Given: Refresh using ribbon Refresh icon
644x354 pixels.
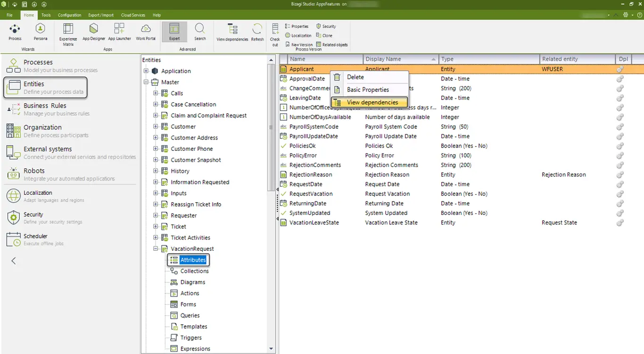Looking at the screenshot, I should point(257,32).
